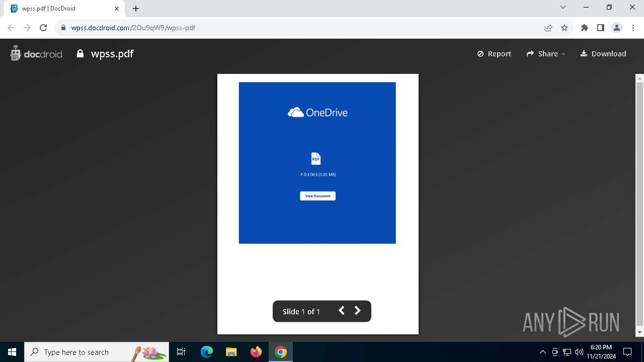The width and height of the screenshot is (644, 362).
Task: Go to next slide arrow
Action: [x=358, y=311]
